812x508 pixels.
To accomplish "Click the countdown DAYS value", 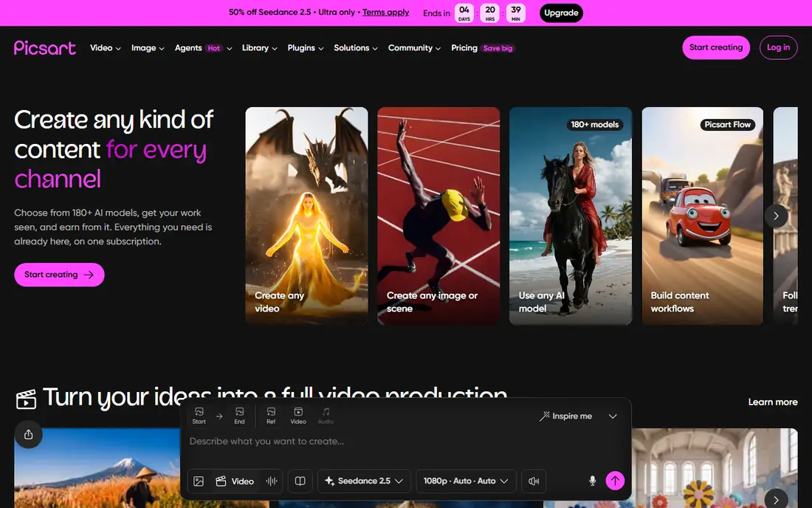I will click(x=464, y=13).
